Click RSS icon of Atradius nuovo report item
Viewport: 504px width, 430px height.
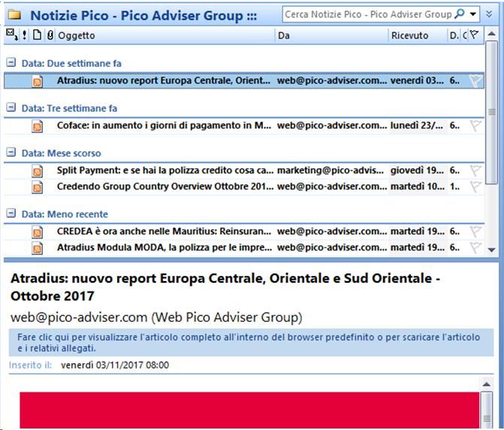coord(38,81)
